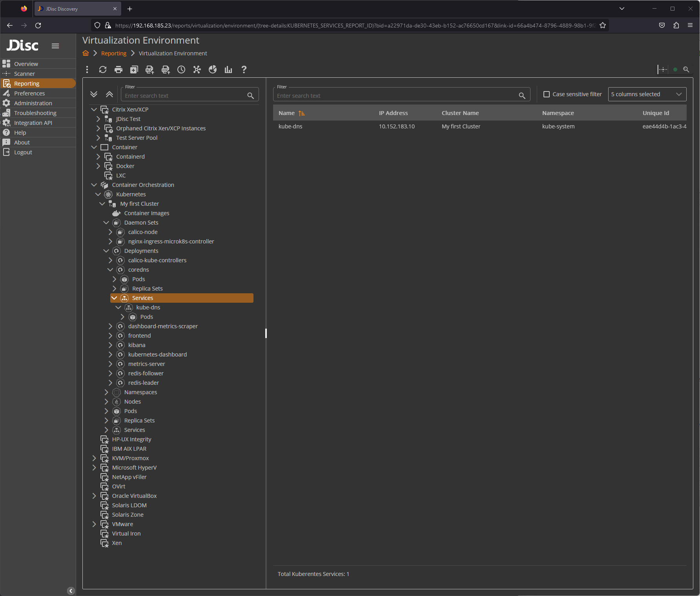Viewport: 700px width, 596px height.
Task: Click Logout in the sidebar
Action: point(38,152)
